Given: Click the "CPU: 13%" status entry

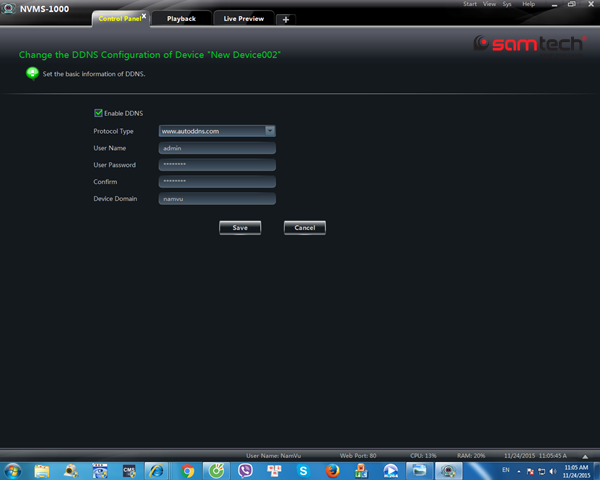Looking at the screenshot, I should (423, 456).
